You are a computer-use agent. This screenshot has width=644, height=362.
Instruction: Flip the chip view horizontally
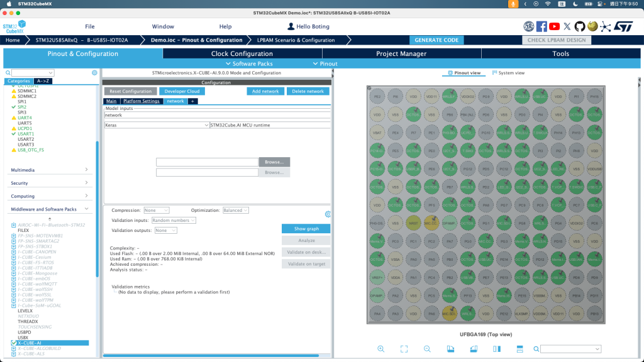pyautogui.click(x=497, y=349)
